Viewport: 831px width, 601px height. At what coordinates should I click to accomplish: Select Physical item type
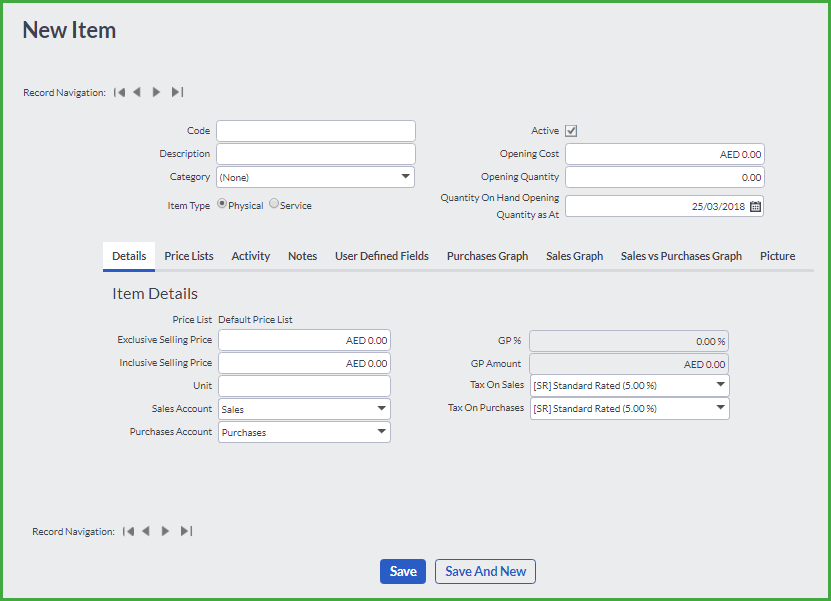222,204
